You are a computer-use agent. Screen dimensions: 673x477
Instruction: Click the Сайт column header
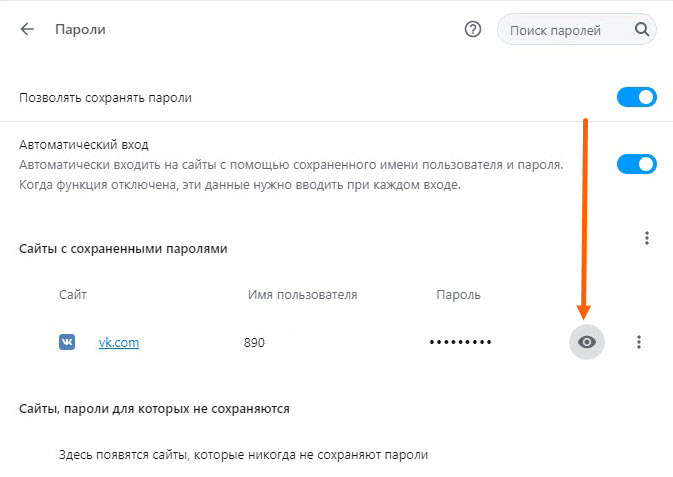point(72,294)
